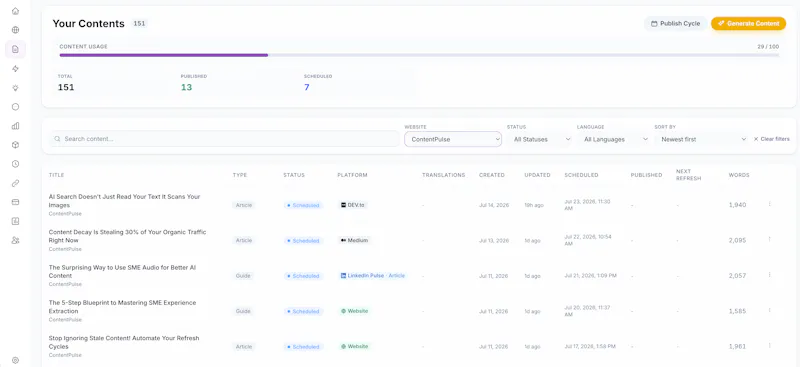The width and height of the screenshot is (800, 367).
Task: Click the 29 / 100 usage value
Action: click(x=768, y=46)
